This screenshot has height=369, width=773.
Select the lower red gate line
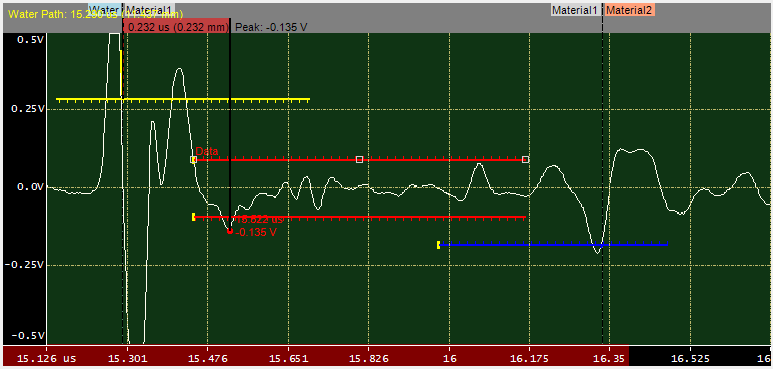tap(360, 217)
